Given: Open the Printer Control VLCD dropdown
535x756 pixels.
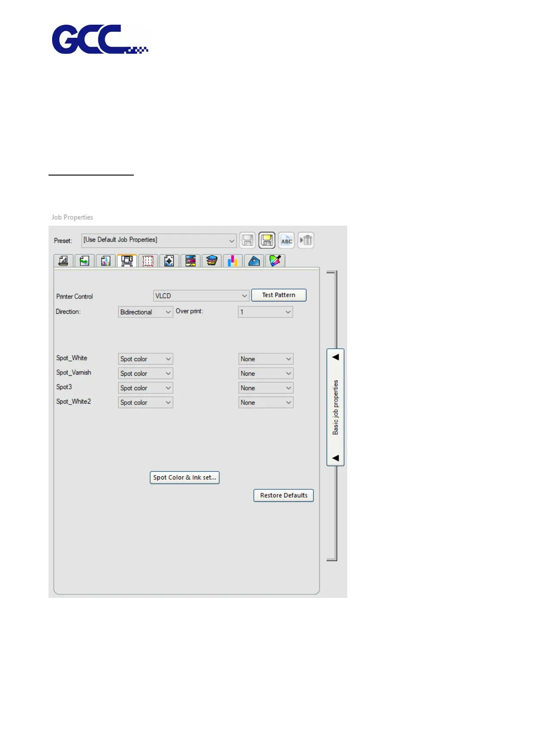Looking at the screenshot, I should (x=201, y=296).
